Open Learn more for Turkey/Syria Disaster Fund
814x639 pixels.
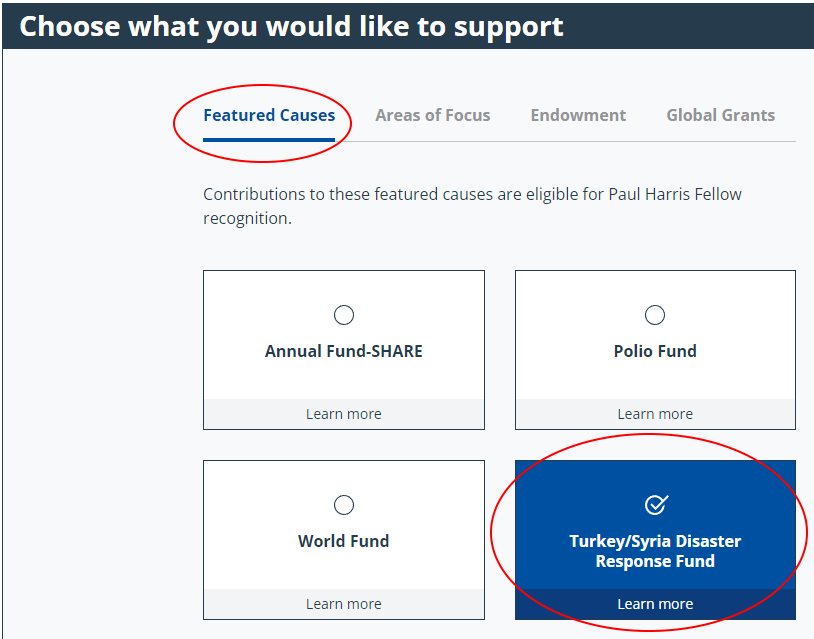point(655,604)
